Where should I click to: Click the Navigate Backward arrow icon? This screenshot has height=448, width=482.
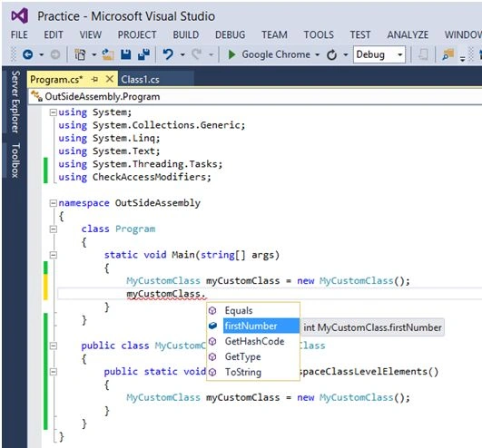(x=28, y=54)
